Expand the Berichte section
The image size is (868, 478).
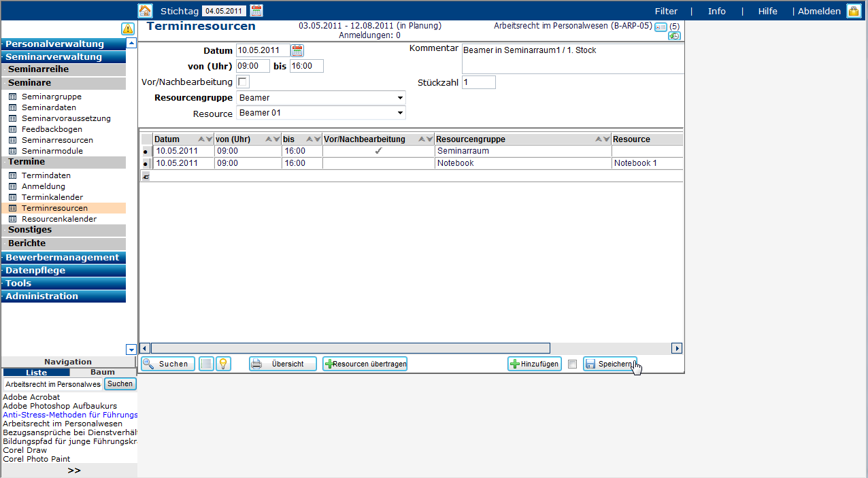coord(63,243)
